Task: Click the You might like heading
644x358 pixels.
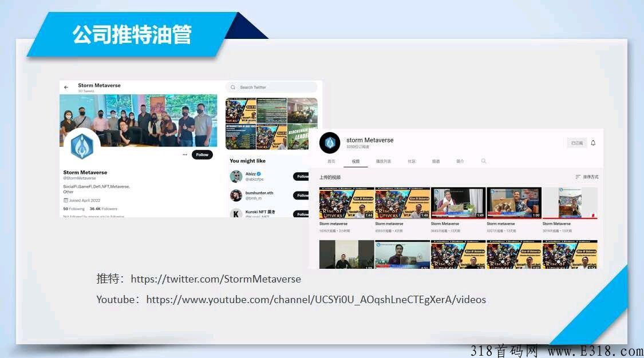Action: coord(248,161)
